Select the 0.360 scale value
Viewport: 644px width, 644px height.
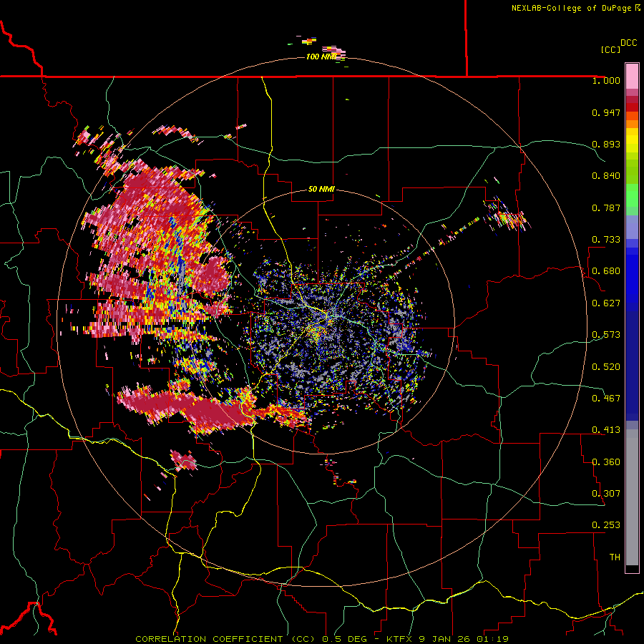[x=606, y=462]
